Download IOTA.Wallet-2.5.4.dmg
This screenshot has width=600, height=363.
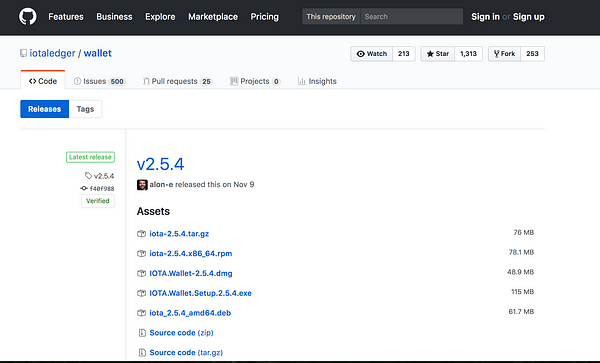click(x=191, y=273)
